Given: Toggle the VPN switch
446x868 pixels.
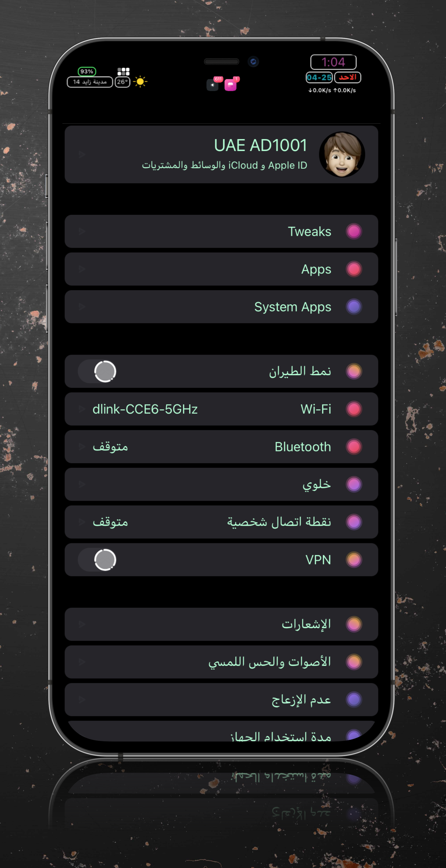Looking at the screenshot, I should point(98,560).
